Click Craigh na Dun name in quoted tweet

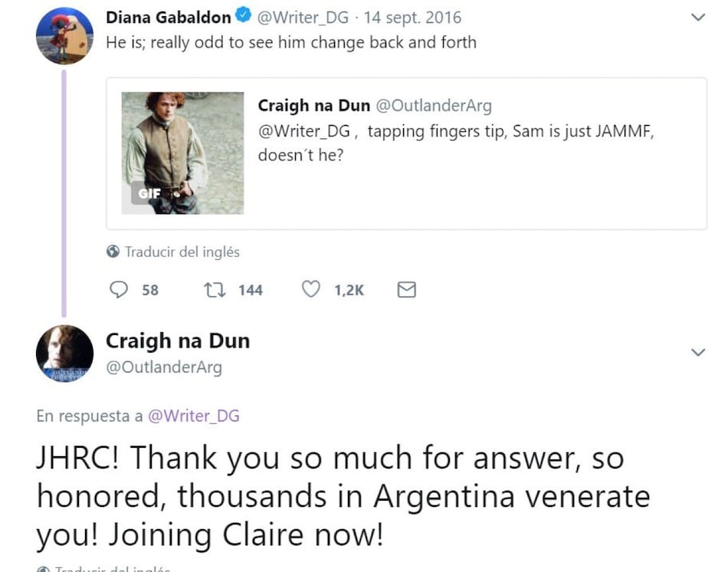[313, 106]
